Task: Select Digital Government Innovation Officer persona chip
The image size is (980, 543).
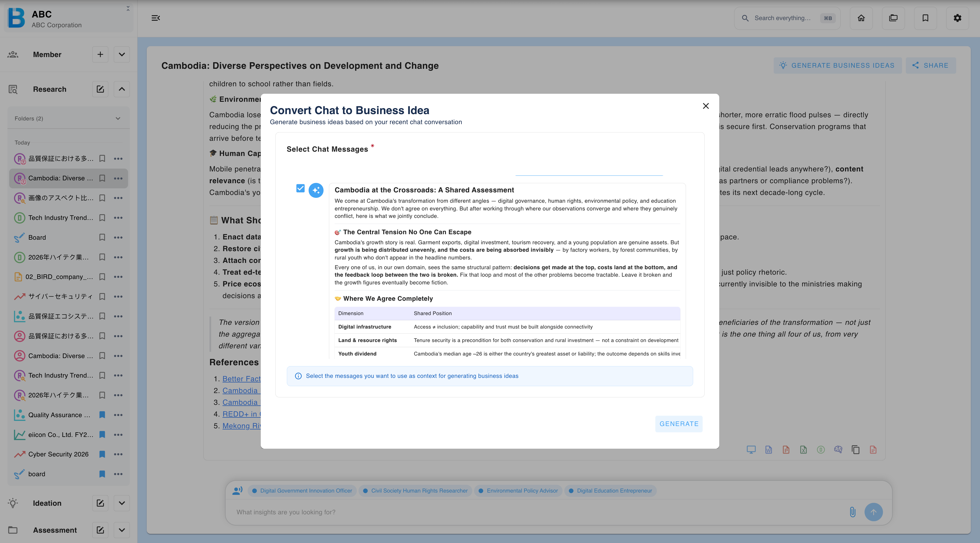Action: pyautogui.click(x=302, y=491)
